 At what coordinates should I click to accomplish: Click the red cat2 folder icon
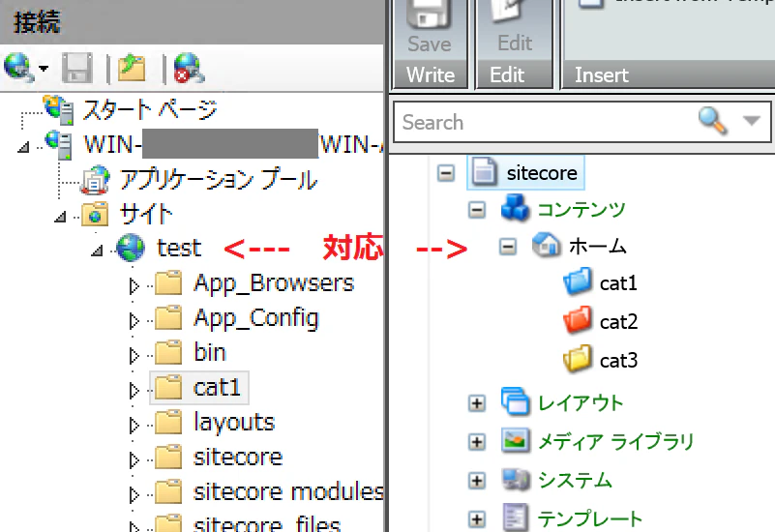pos(578,320)
